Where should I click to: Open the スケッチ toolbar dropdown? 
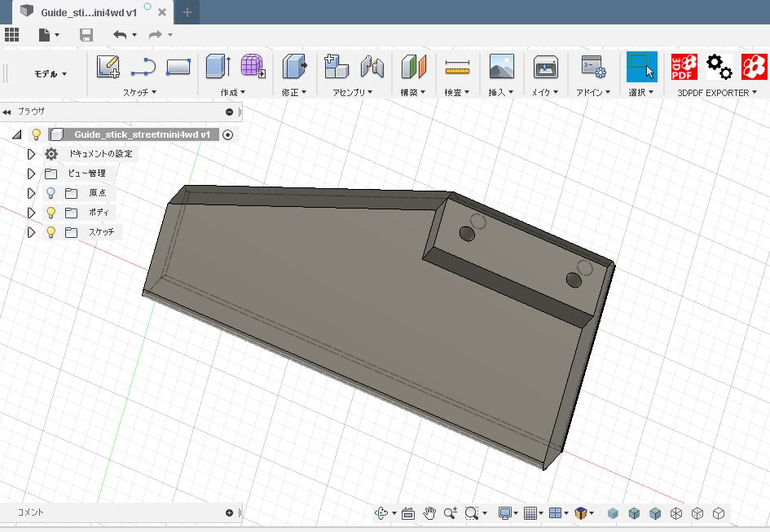tap(139, 92)
